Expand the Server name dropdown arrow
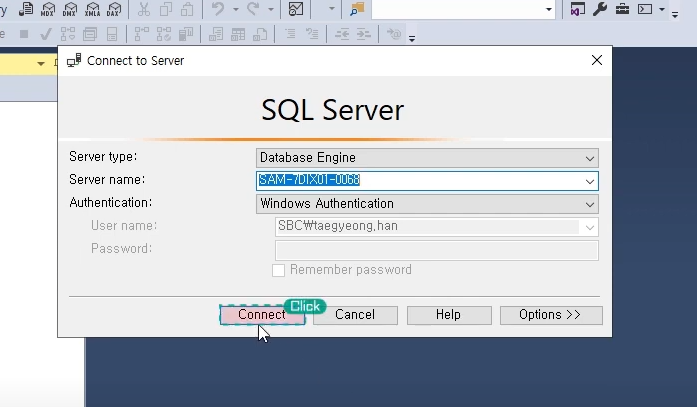Screen dimensions: 697x407 [589, 181]
